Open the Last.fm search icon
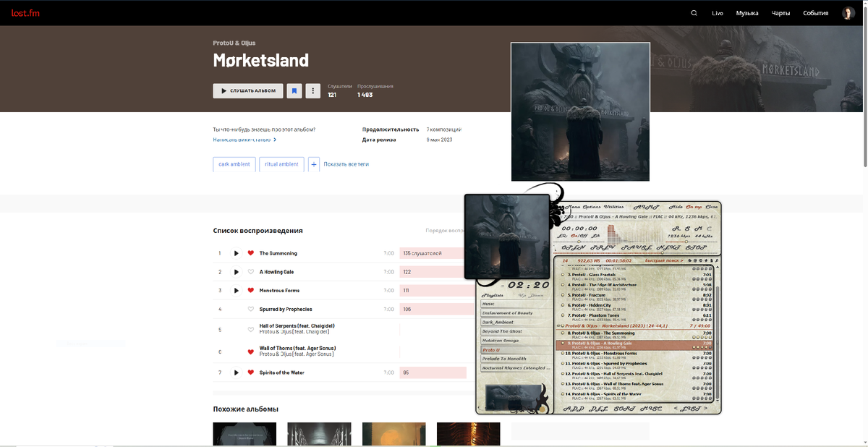Viewport: 868px width, 447px height. pyautogui.click(x=694, y=13)
